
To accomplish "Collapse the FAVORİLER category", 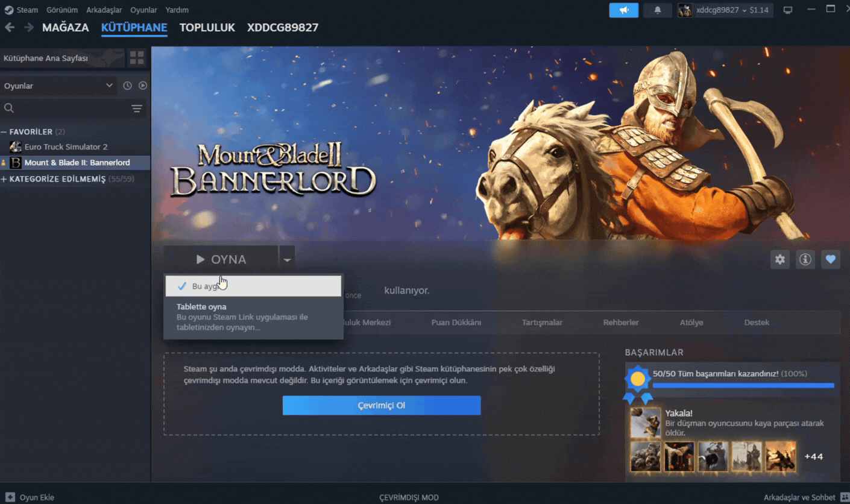I will [x=4, y=131].
